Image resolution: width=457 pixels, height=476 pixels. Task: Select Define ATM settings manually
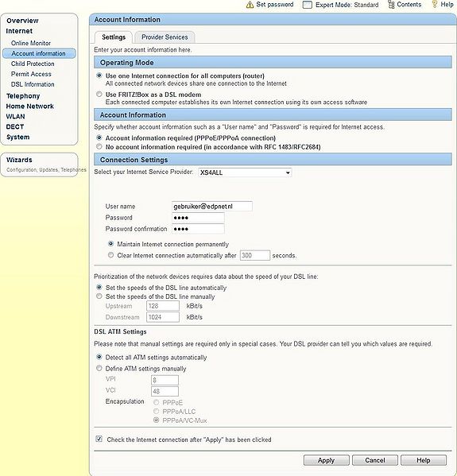click(x=99, y=368)
